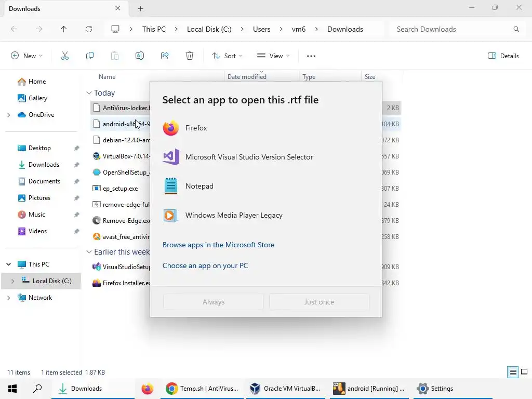Select the OpenShellSetup file
Screen dimensions: 532x399
pyautogui.click(x=121, y=172)
